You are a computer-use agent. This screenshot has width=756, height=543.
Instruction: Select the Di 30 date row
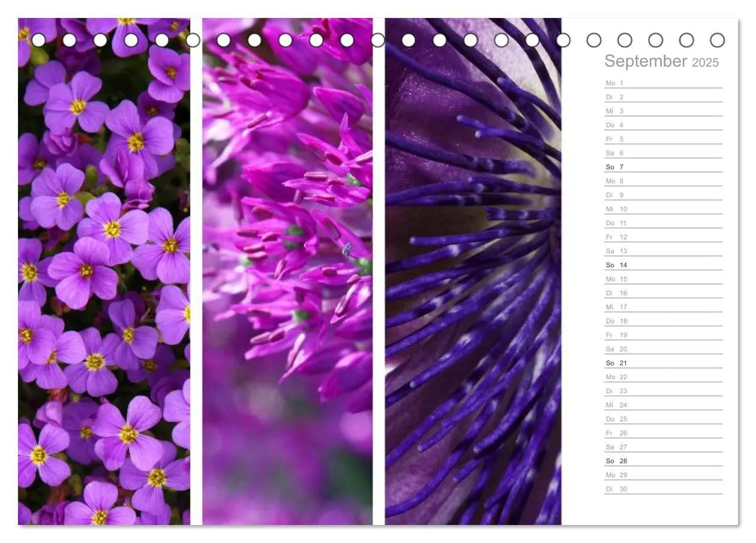[x=663, y=489]
